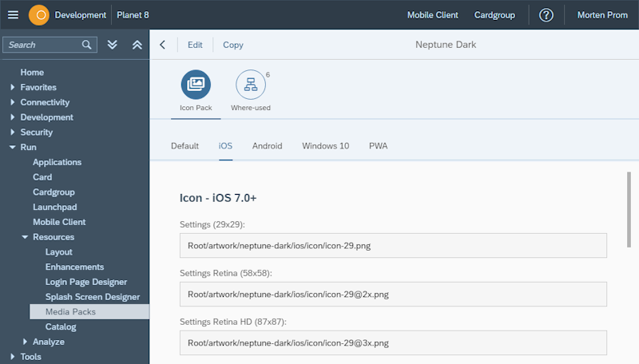The height and width of the screenshot is (364, 639).
Task: Open the help question mark icon
Action: pos(546,14)
